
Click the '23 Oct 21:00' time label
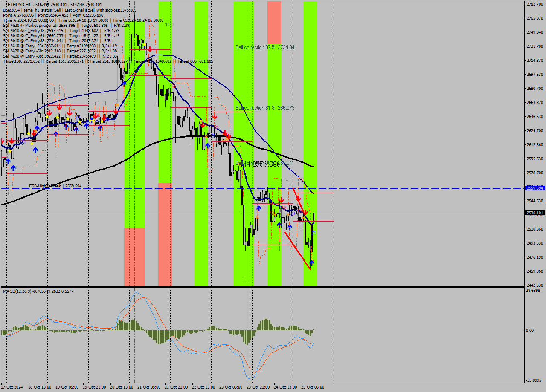(x=258, y=387)
